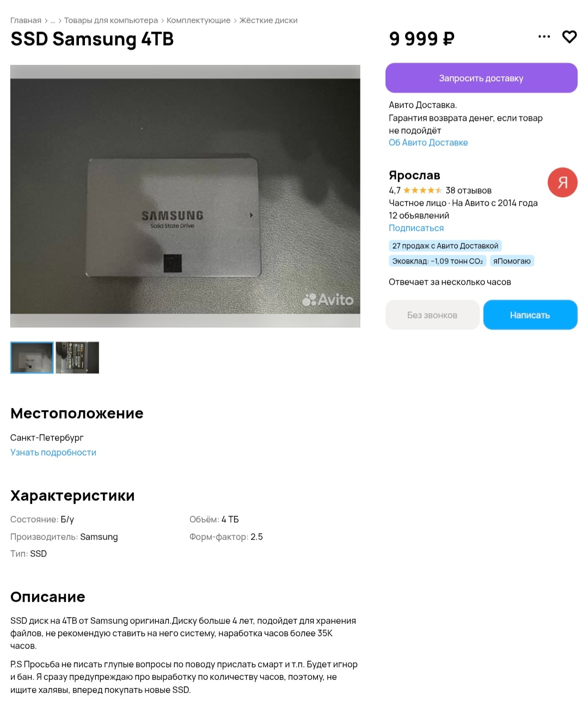Screen dimensions: 588x713
Task: Open the 38 отзывов reviews
Action: pos(468,190)
